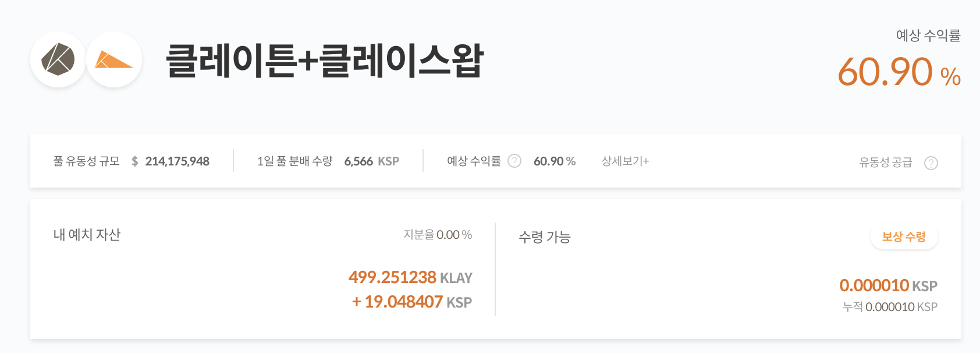Viewport: 980px width, 353px height.
Task: Click the 499.251238 KLAY deposited amount
Action: coord(410,277)
